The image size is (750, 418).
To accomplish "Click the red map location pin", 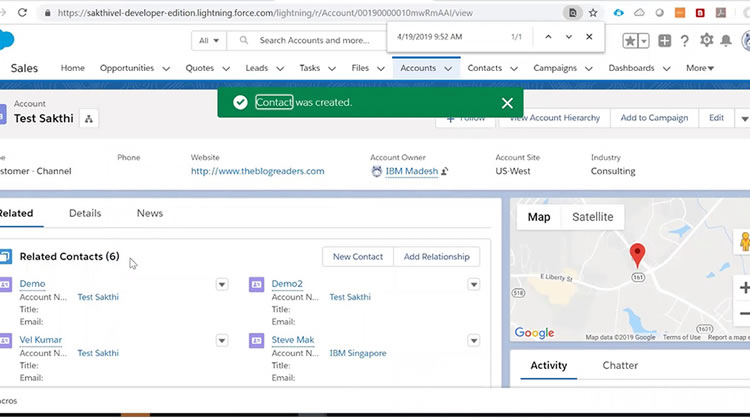I will [637, 254].
